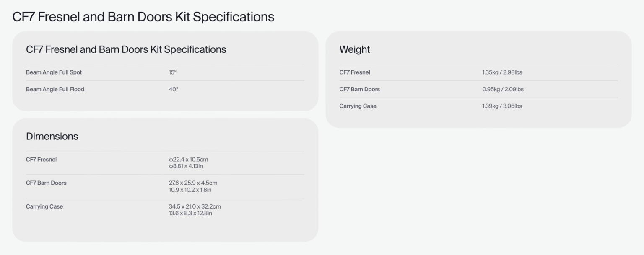
Task: Select the 0.95kg / 2.09lbs weight value
Action: [x=503, y=89]
